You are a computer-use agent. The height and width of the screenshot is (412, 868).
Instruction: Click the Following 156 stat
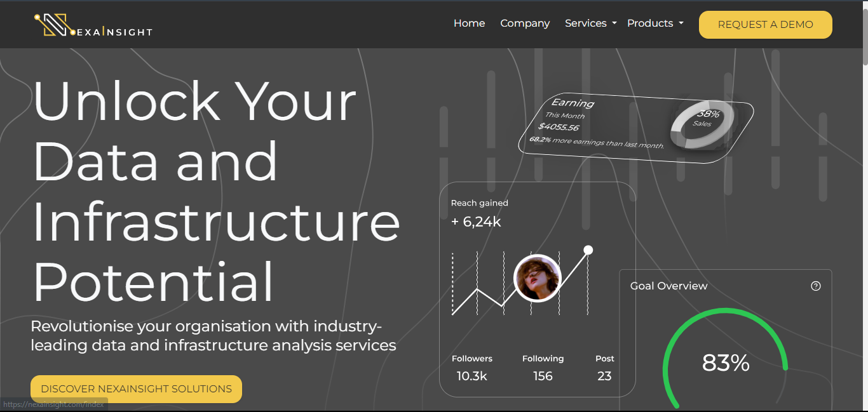(543, 368)
